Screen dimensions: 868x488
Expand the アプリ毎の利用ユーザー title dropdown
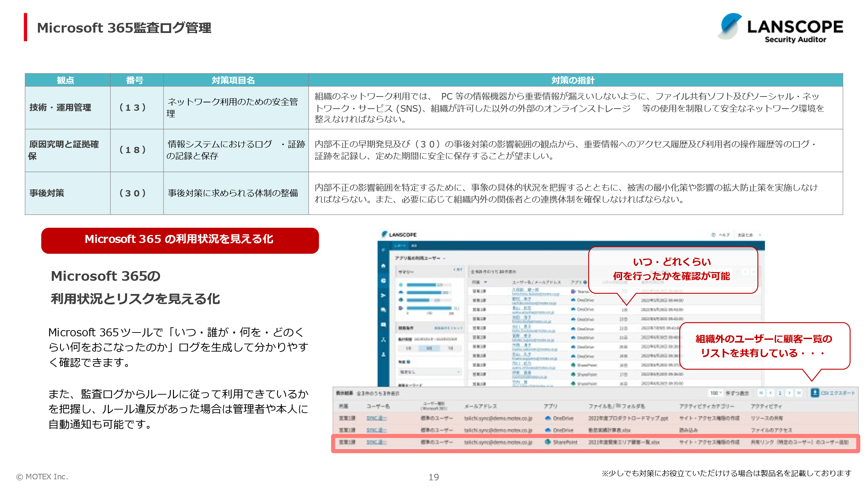[x=444, y=258]
